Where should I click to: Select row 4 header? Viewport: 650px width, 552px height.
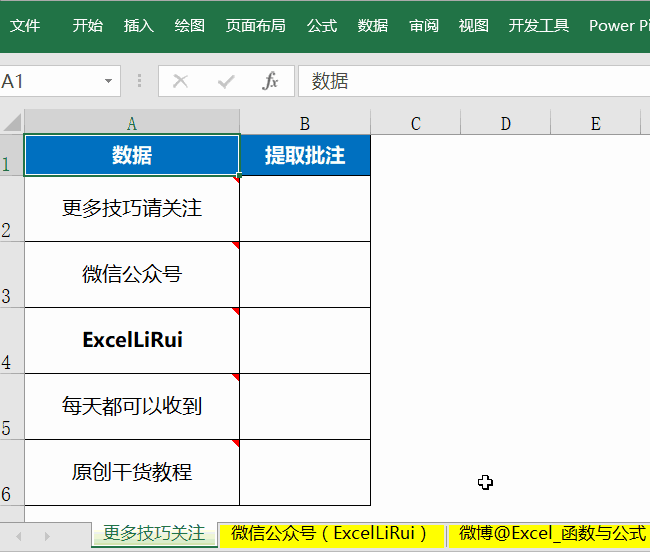click(12, 341)
